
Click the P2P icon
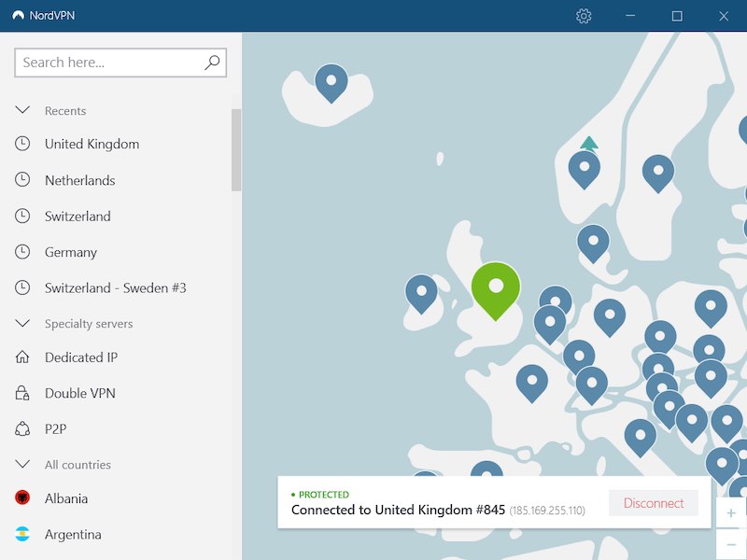tap(22, 429)
